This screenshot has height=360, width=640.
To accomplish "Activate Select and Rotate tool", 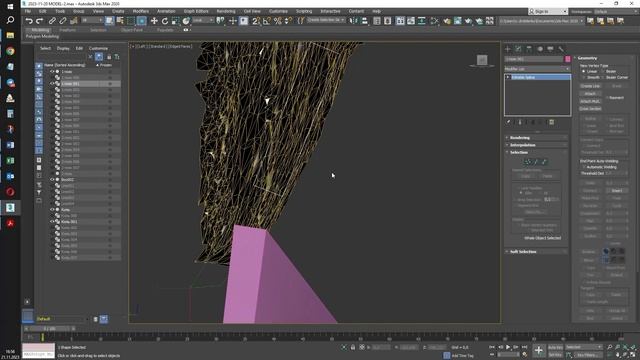I will pos(165,21).
